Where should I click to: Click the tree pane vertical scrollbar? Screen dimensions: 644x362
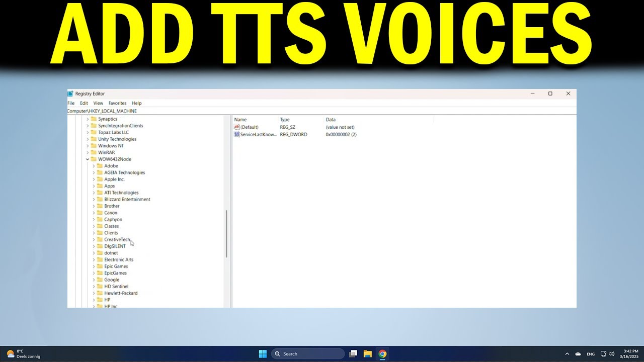(226, 234)
